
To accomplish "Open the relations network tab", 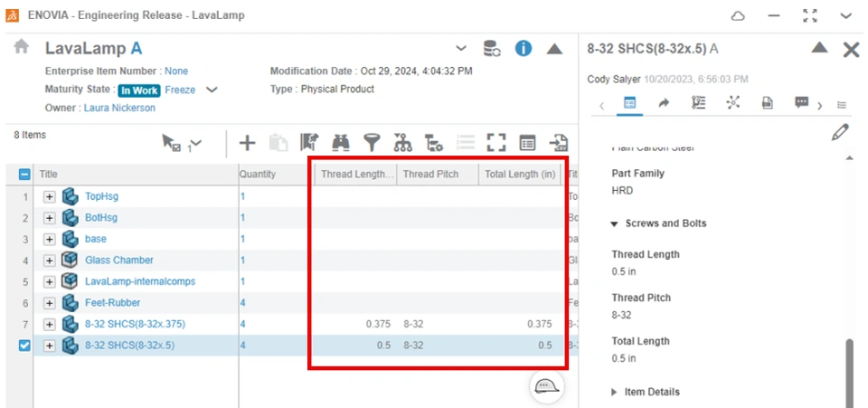I will pyautogui.click(x=733, y=103).
